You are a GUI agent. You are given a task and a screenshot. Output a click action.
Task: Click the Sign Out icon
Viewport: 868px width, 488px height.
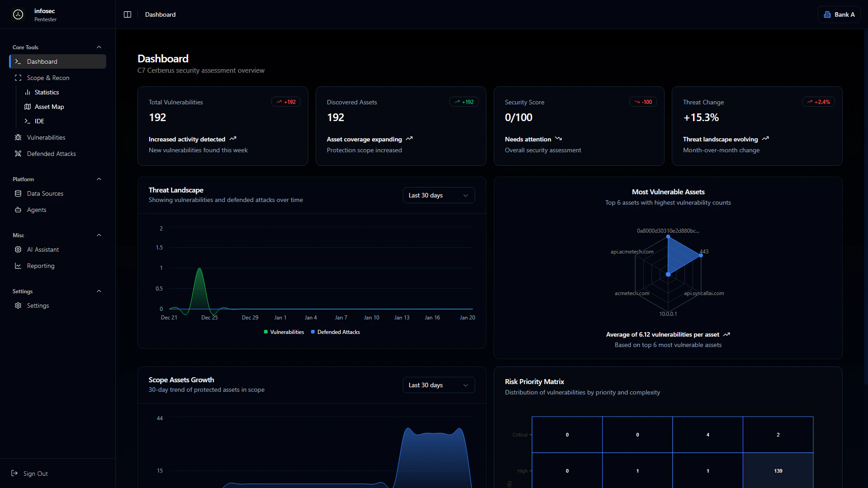pyautogui.click(x=14, y=473)
